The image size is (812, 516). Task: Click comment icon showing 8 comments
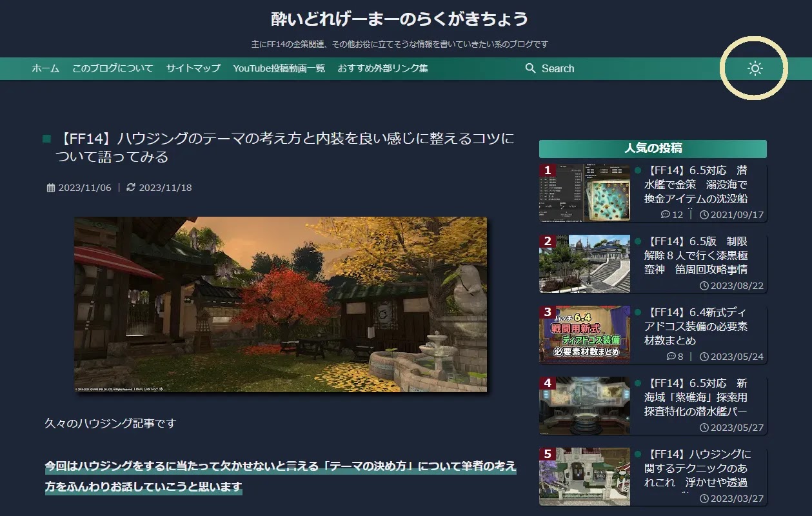[671, 357]
